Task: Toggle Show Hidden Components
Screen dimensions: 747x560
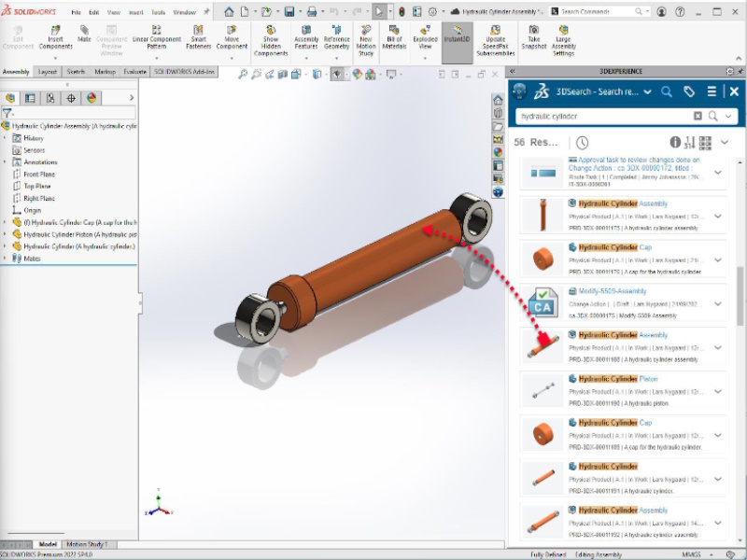Action: (271, 38)
